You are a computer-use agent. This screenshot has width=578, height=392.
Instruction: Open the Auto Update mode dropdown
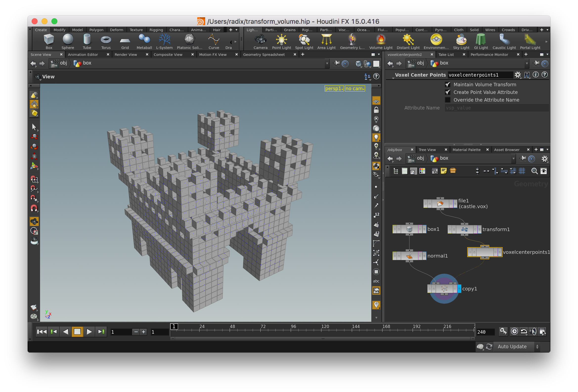518,347
